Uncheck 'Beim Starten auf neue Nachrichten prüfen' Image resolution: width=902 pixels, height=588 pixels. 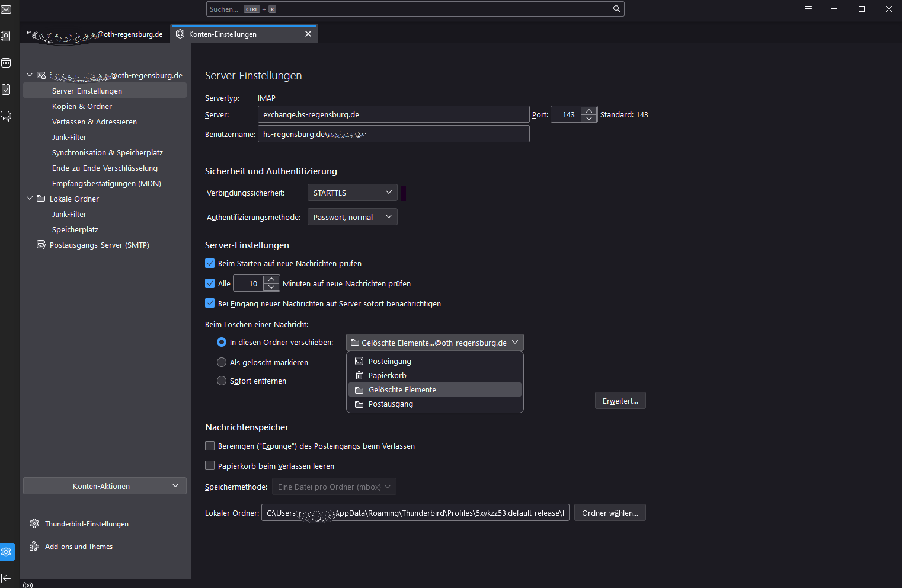[210, 263]
